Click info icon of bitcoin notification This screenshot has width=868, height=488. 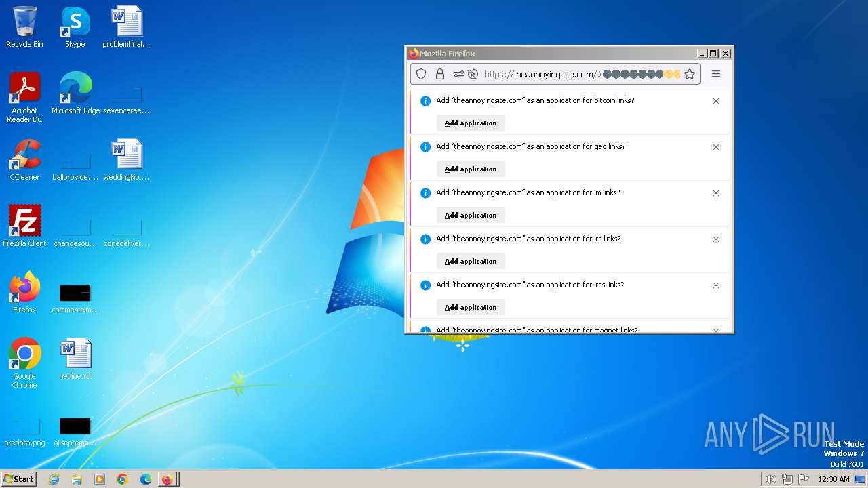(x=425, y=101)
